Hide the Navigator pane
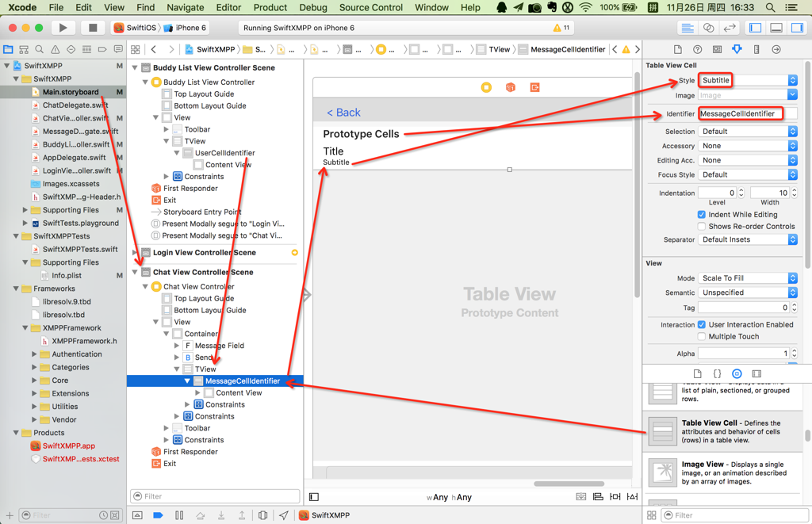Screen dimensions: 812x524 coord(756,28)
